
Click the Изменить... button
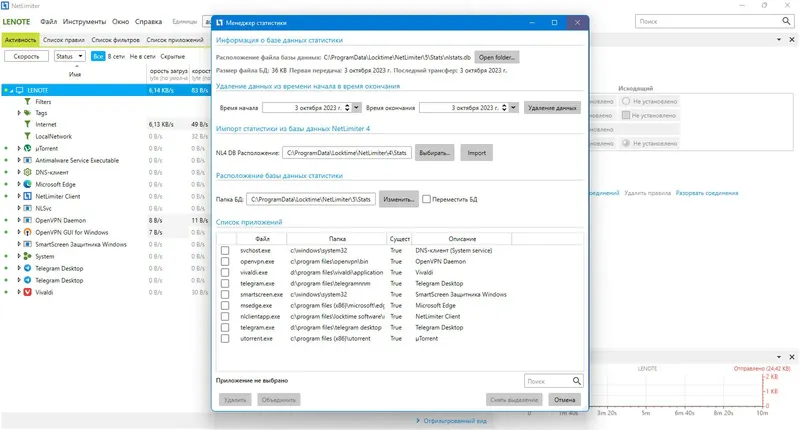pyautogui.click(x=398, y=199)
